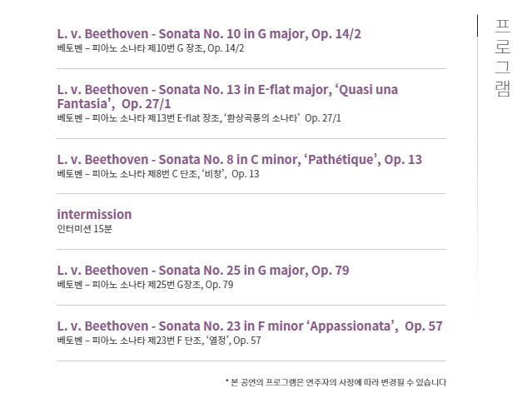Select the Korean description of Sonata No. 13
The image size is (532, 403).
tap(199, 118)
